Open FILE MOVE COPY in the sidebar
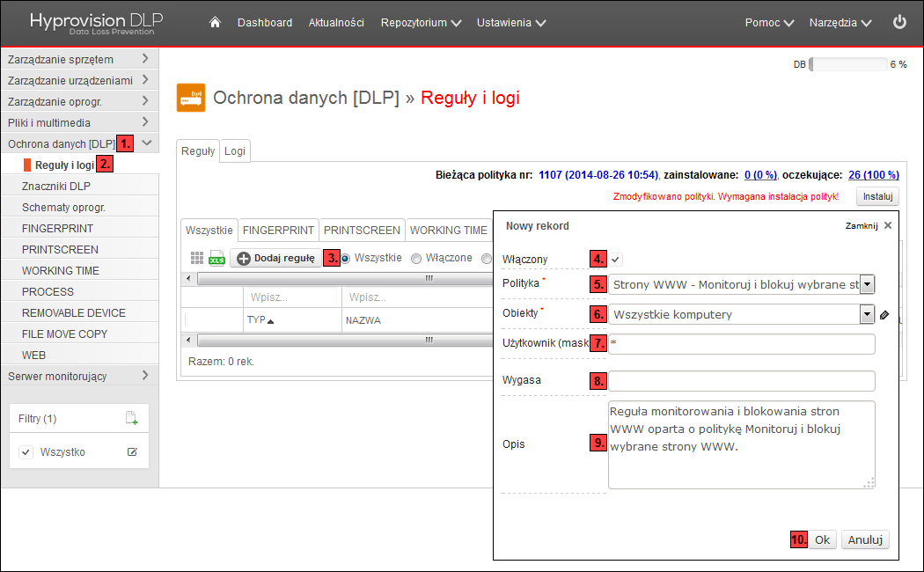This screenshot has width=924, height=572. tap(79, 334)
